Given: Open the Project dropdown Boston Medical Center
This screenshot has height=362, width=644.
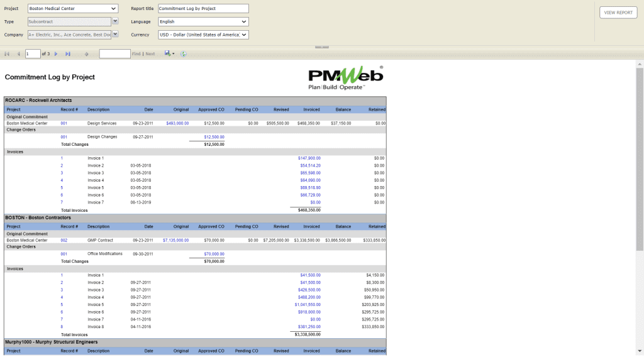Looking at the screenshot, I should (73, 8).
